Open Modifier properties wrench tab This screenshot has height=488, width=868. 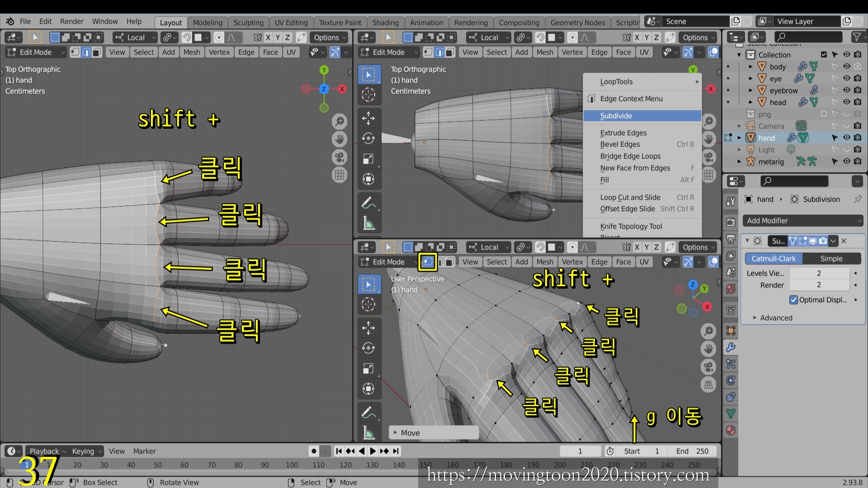[731, 347]
